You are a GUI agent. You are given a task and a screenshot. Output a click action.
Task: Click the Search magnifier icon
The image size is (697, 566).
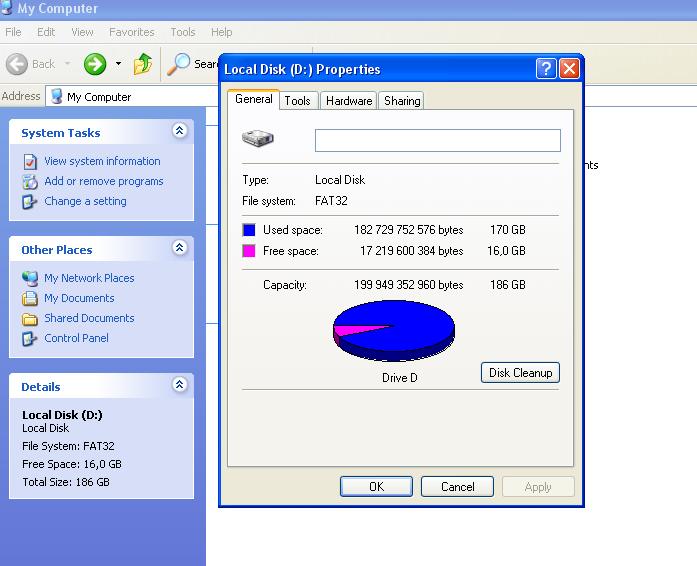click(x=179, y=64)
